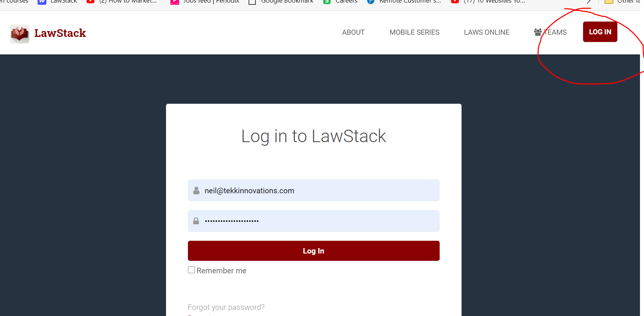Screen dimensions: 644x316
Task: Click the padlock icon in password field
Action: coord(196,221)
